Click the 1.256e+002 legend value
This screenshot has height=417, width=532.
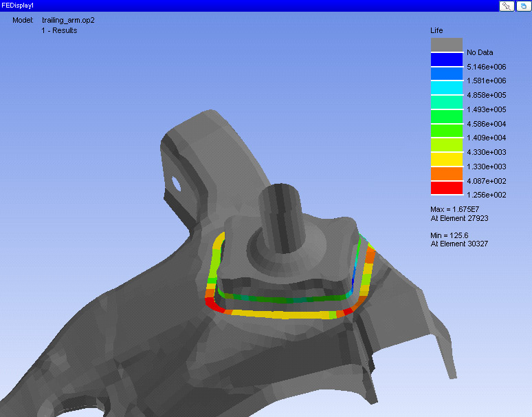pos(486,195)
